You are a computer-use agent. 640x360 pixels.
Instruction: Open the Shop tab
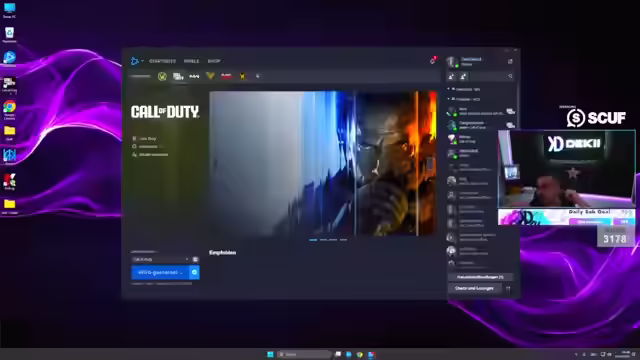pyautogui.click(x=214, y=61)
